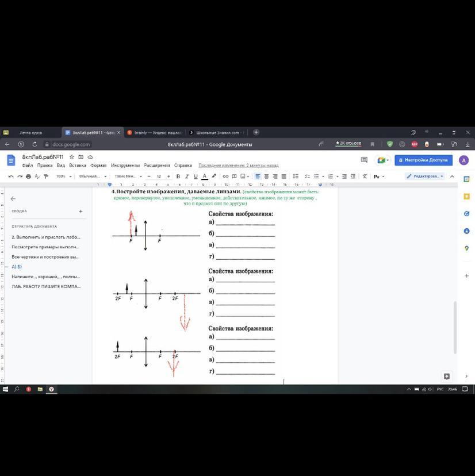Open the Вид menu

click(x=61, y=166)
